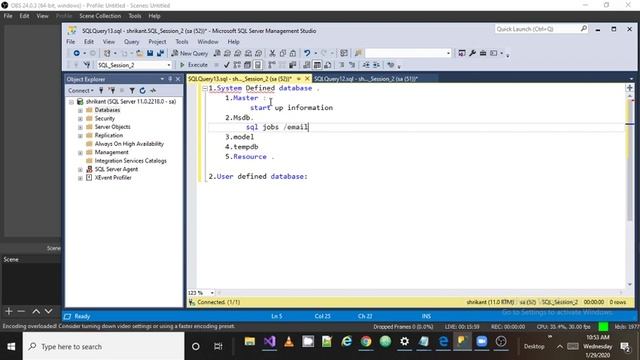Click the editor vertical scrollbar
The height and width of the screenshot is (360, 640).
pos(630,190)
